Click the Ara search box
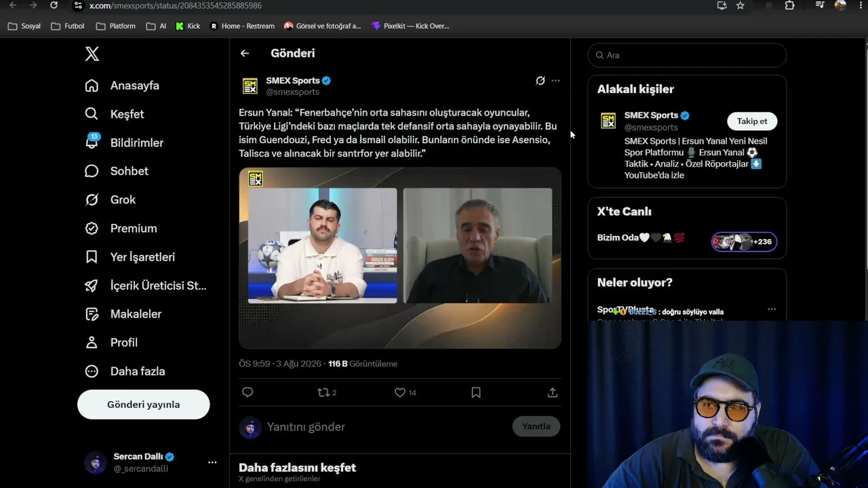The width and height of the screenshot is (868, 488). [x=687, y=56]
